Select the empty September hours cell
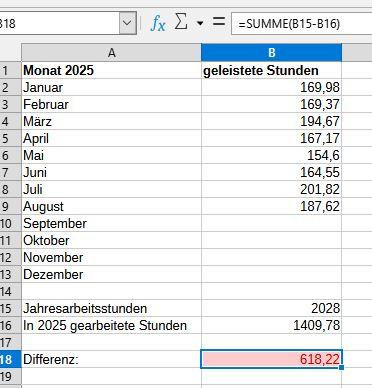The height and width of the screenshot is (388, 372). (x=272, y=223)
